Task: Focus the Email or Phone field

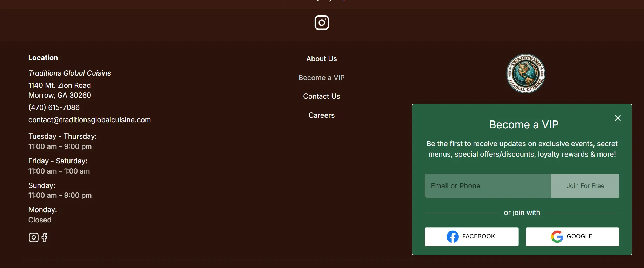Action: click(x=488, y=186)
